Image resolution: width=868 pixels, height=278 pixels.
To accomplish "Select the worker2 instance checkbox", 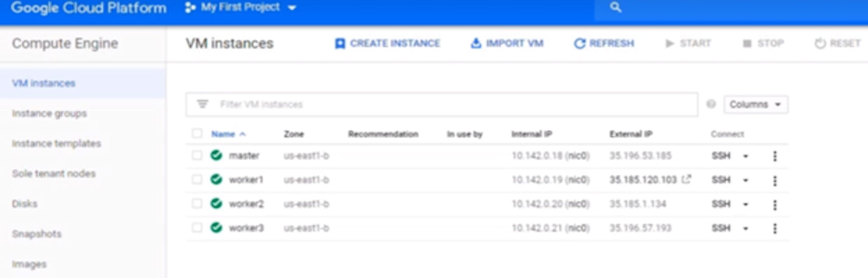I will pyautogui.click(x=197, y=203).
